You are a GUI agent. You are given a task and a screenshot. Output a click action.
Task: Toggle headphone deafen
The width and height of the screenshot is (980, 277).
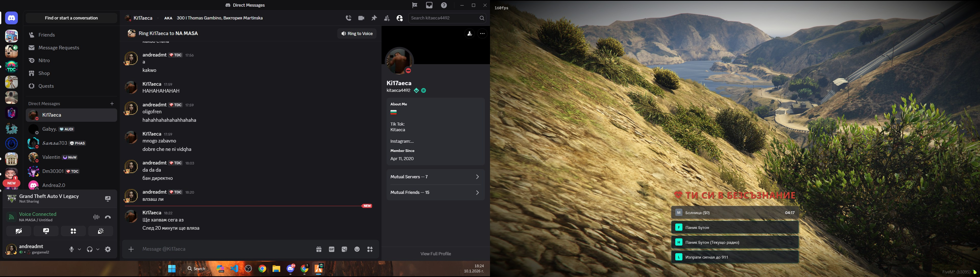[90, 249]
